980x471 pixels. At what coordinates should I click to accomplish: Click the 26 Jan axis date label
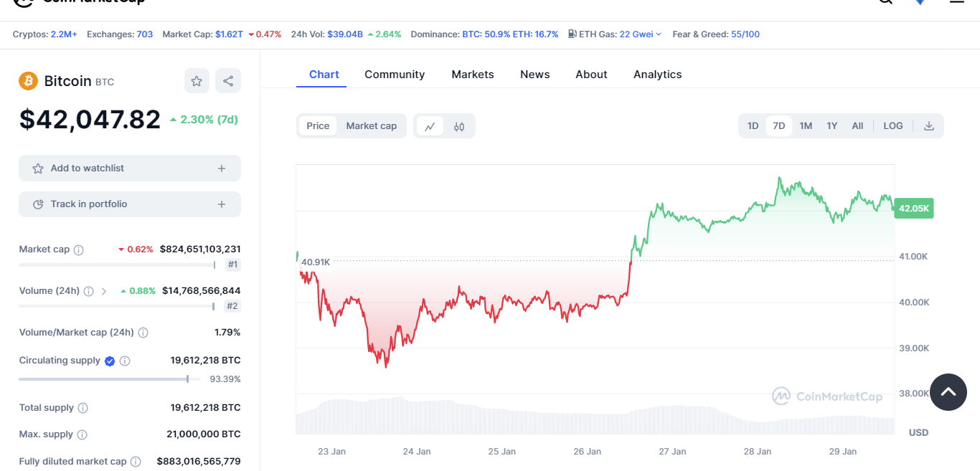coord(588,452)
